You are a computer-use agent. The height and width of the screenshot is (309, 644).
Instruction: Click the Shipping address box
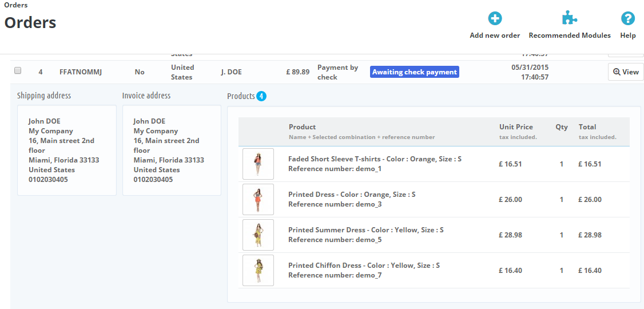pos(66,150)
